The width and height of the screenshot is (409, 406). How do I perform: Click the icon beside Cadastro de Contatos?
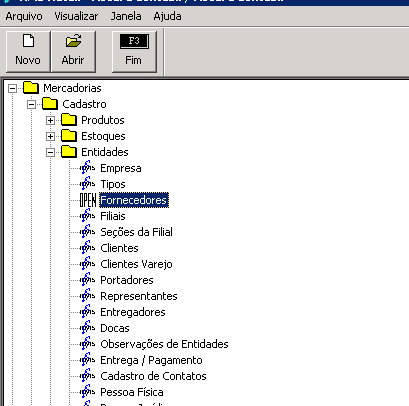point(87,375)
